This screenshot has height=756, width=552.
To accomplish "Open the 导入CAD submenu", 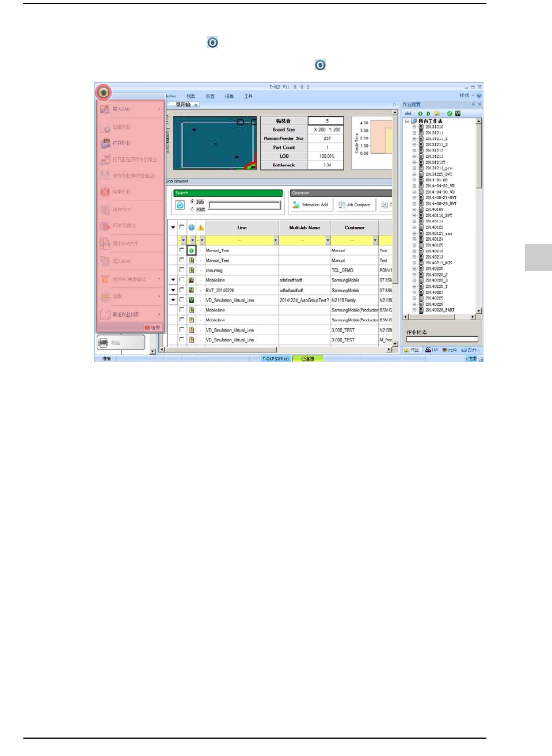I will tap(130, 109).
